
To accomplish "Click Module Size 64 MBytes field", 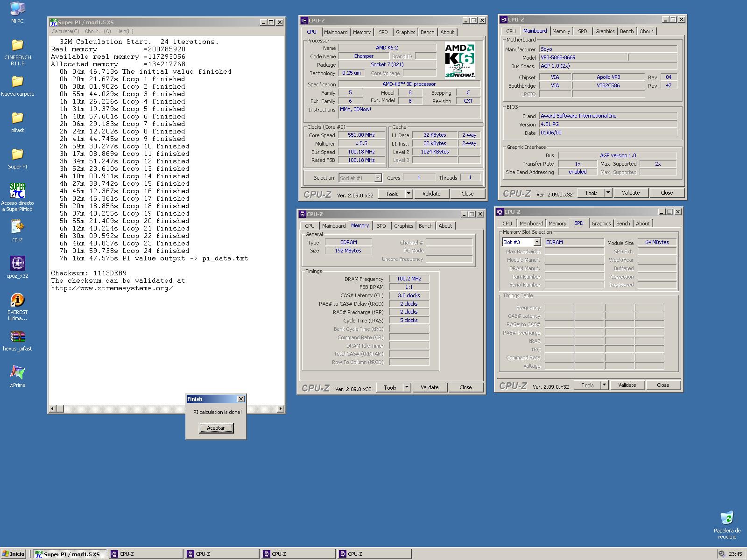I will [x=657, y=243].
